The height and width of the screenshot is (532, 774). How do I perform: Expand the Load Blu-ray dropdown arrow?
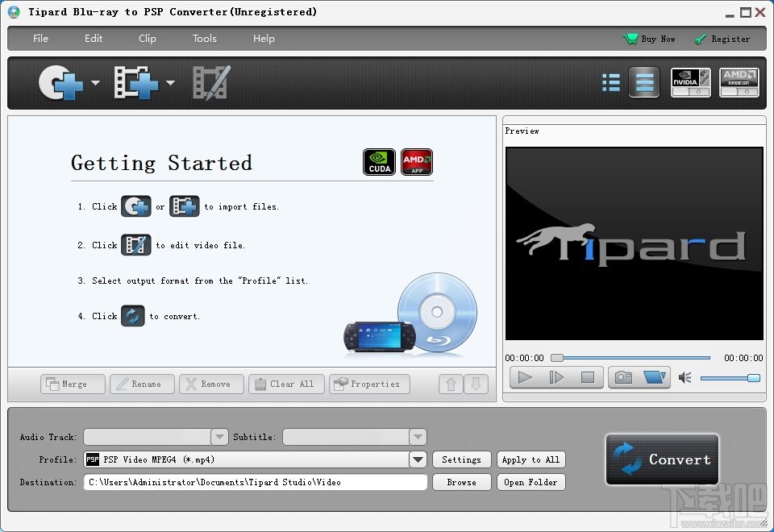click(96, 83)
